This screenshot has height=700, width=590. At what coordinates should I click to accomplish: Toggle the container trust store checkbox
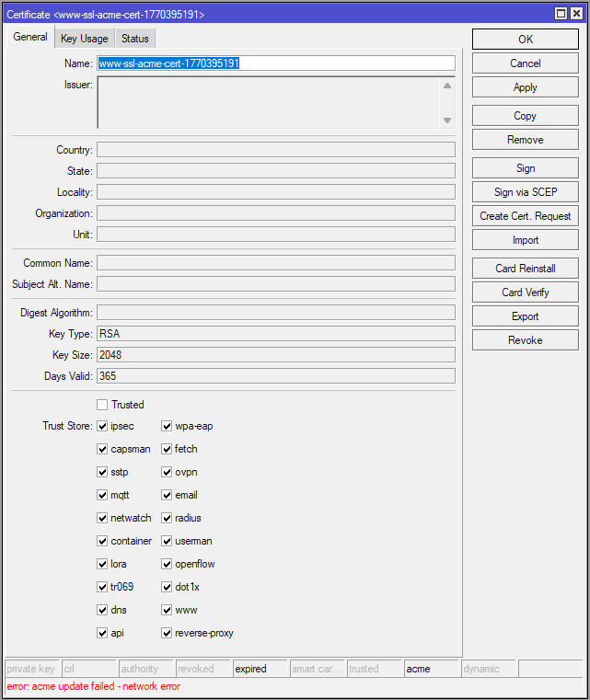102,541
